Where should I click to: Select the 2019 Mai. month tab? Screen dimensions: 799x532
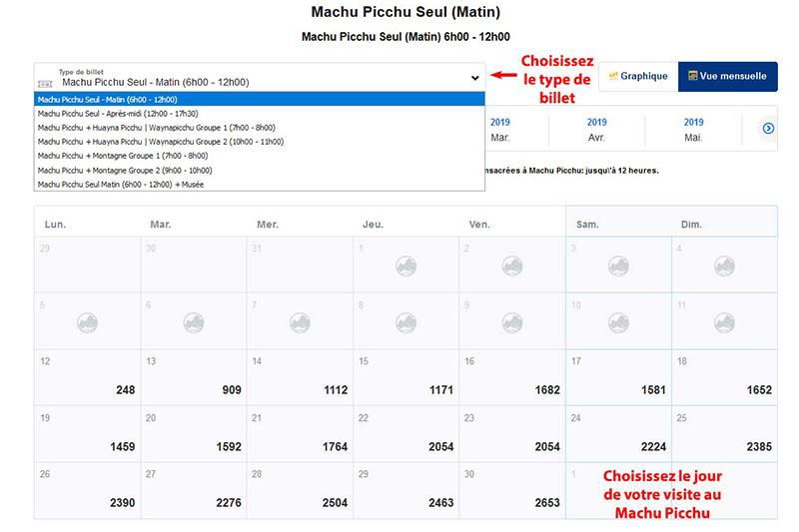tap(693, 130)
